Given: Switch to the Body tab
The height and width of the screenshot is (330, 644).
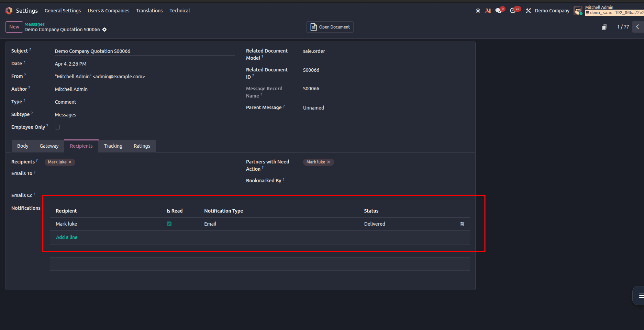Looking at the screenshot, I should point(23,146).
